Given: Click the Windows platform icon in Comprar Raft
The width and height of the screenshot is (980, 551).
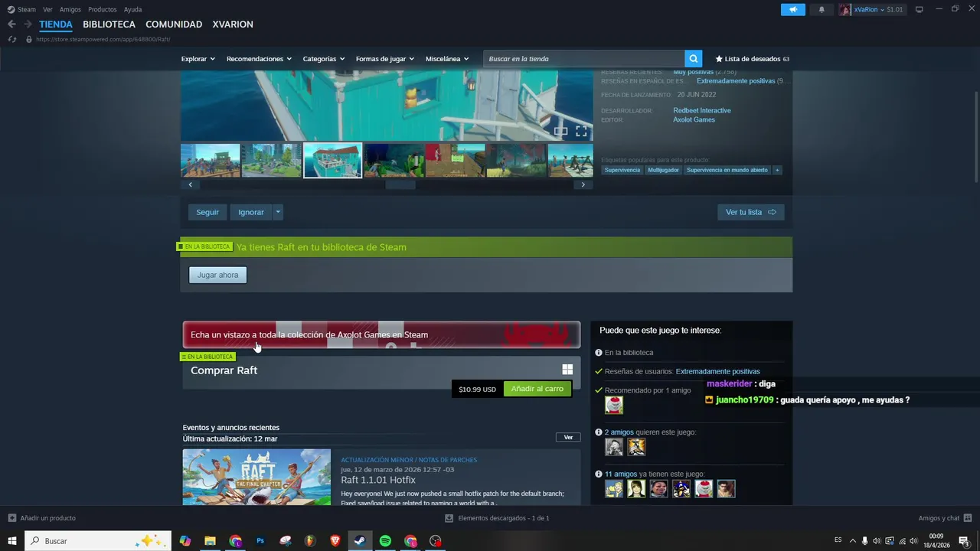Looking at the screenshot, I should pyautogui.click(x=567, y=370).
